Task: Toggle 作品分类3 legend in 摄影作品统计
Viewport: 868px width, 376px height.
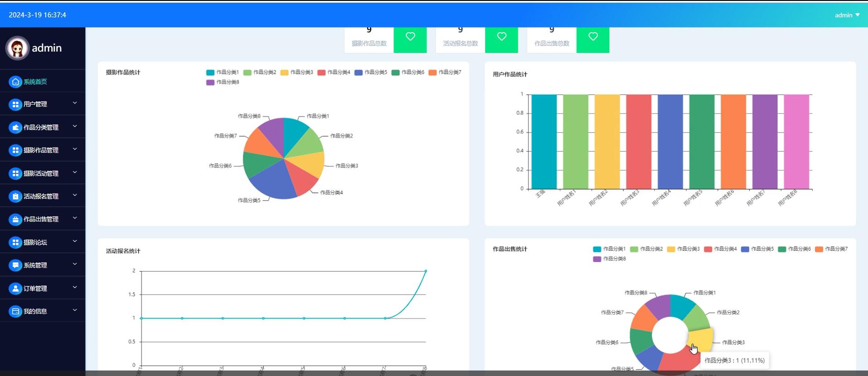Action: click(297, 72)
